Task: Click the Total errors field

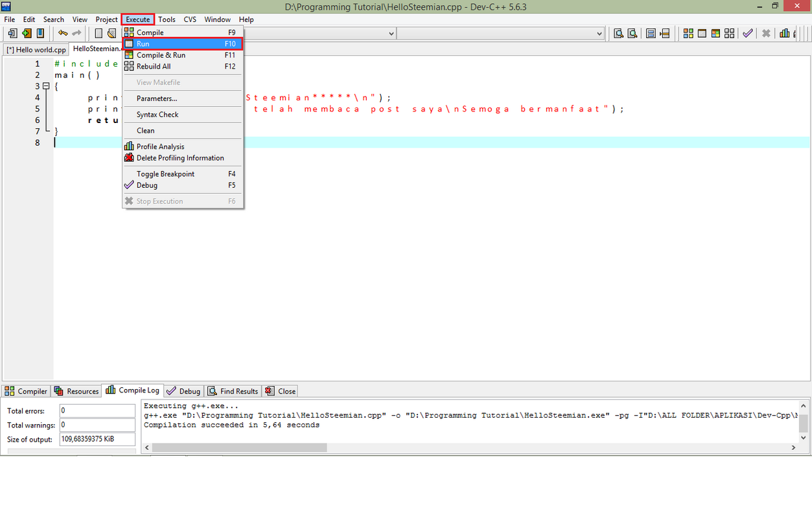Action: pyautogui.click(x=97, y=411)
